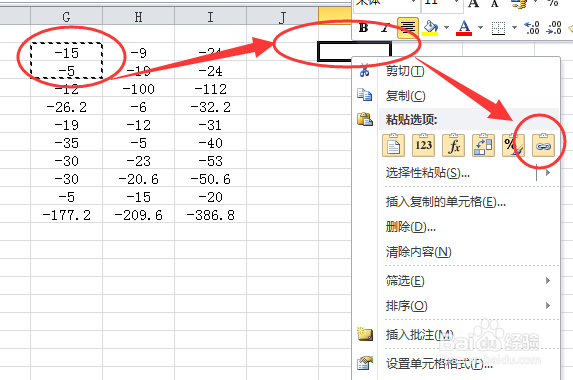
Task: Click the decrease decimal places icon
Action: click(554, 28)
